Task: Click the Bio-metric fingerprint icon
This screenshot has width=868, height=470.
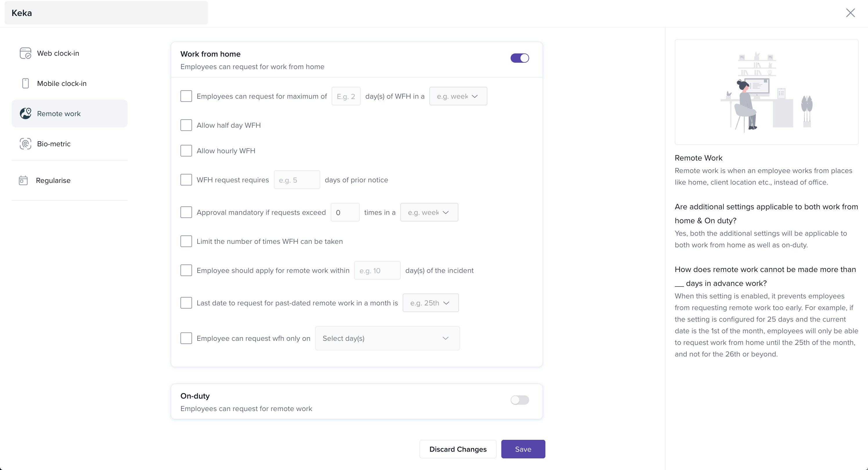Action: coord(25,144)
